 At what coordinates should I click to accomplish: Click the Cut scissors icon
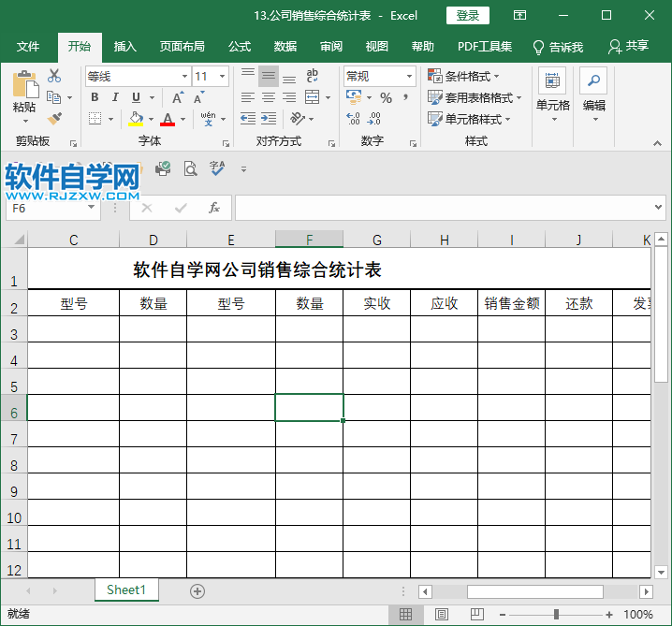pyautogui.click(x=54, y=76)
